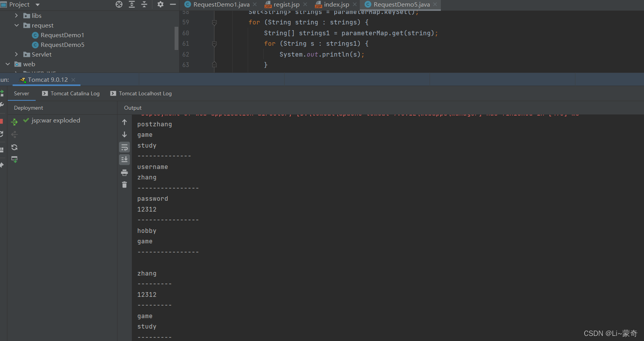The width and height of the screenshot is (644, 341).
Task: Click 'postzhang' in console output
Action: pos(154,124)
